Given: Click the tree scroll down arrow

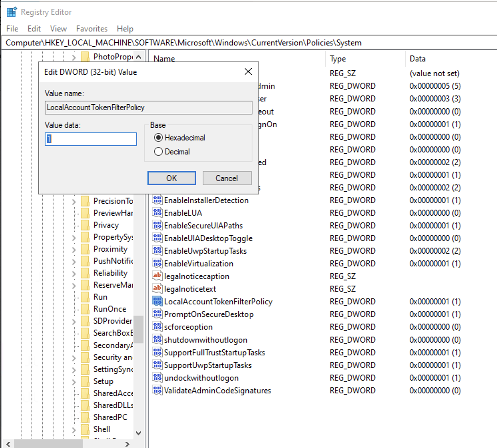Looking at the screenshot, I should (x=138, y=433).
